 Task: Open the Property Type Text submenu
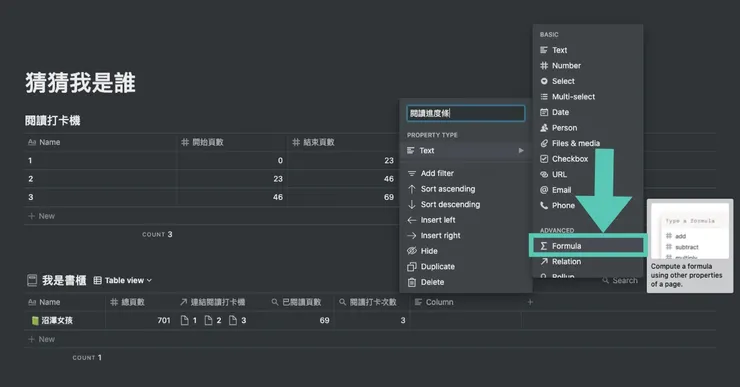click(466, 151)
